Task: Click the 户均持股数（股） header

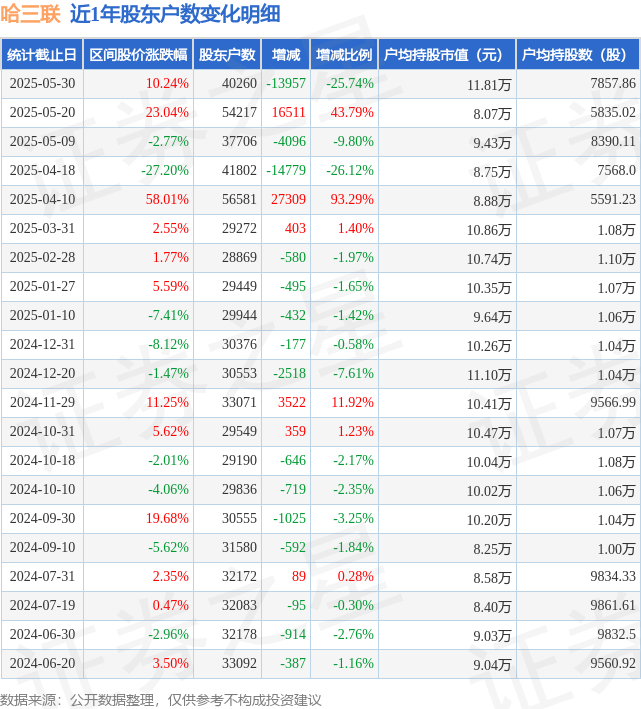Action: coord(578,55)
